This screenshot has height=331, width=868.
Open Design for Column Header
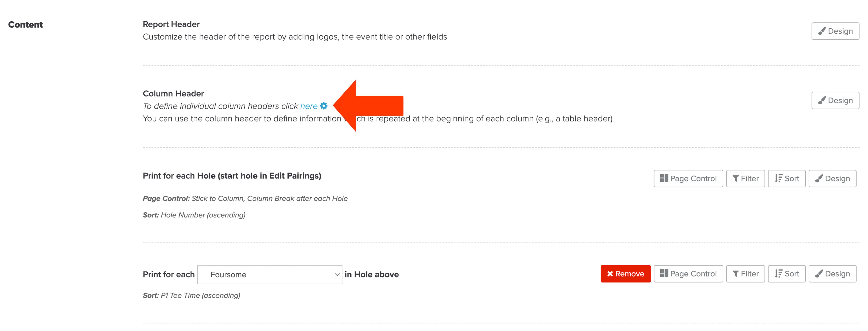(x=835, y=100)
